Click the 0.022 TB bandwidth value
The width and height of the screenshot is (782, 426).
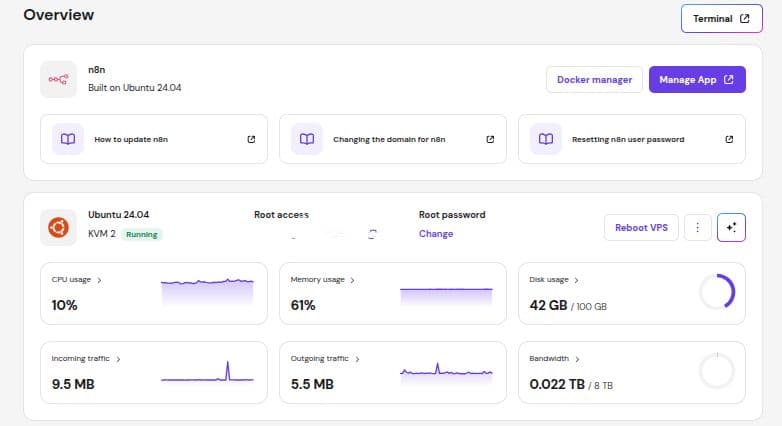[x=557, y=384]
